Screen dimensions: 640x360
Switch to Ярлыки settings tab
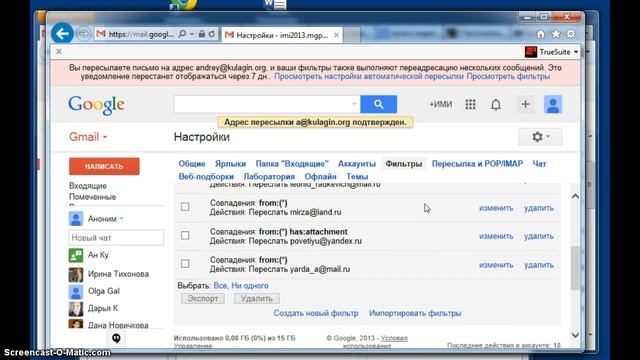click(x=231, y=164)
